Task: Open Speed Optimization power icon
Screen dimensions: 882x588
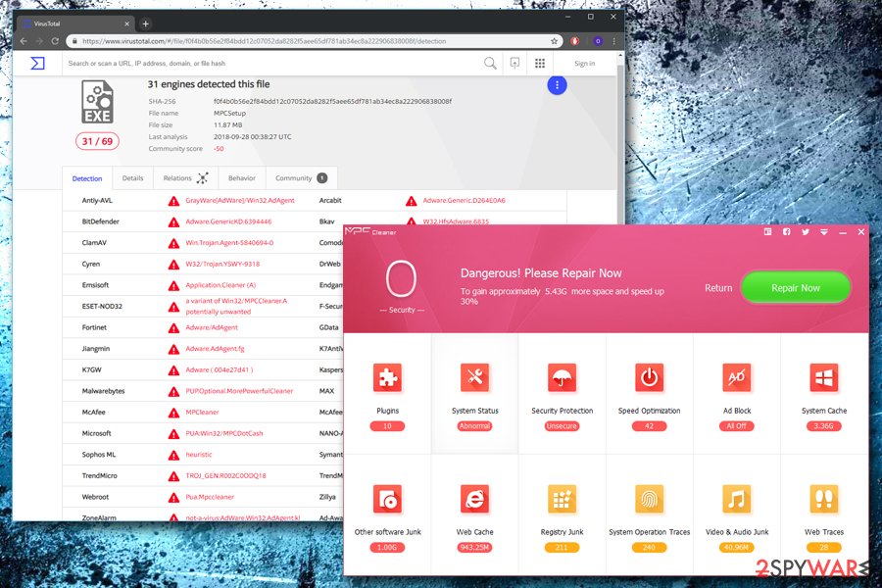Action: pyautogui.click(x=649, y=377)
